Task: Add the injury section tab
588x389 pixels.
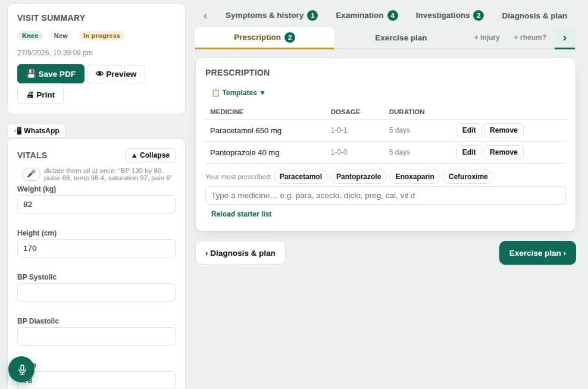Action: point(486,37)
